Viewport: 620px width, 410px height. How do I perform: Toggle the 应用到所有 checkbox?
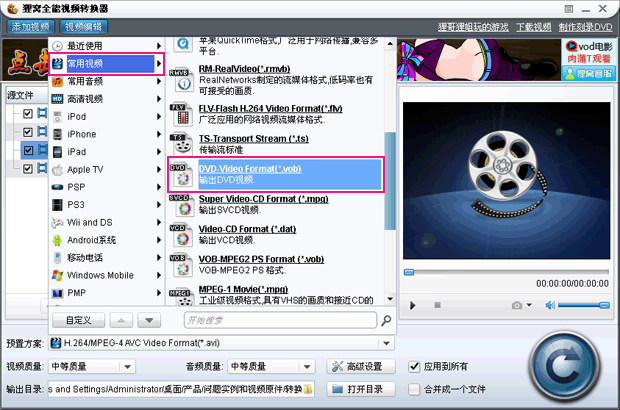415,366
